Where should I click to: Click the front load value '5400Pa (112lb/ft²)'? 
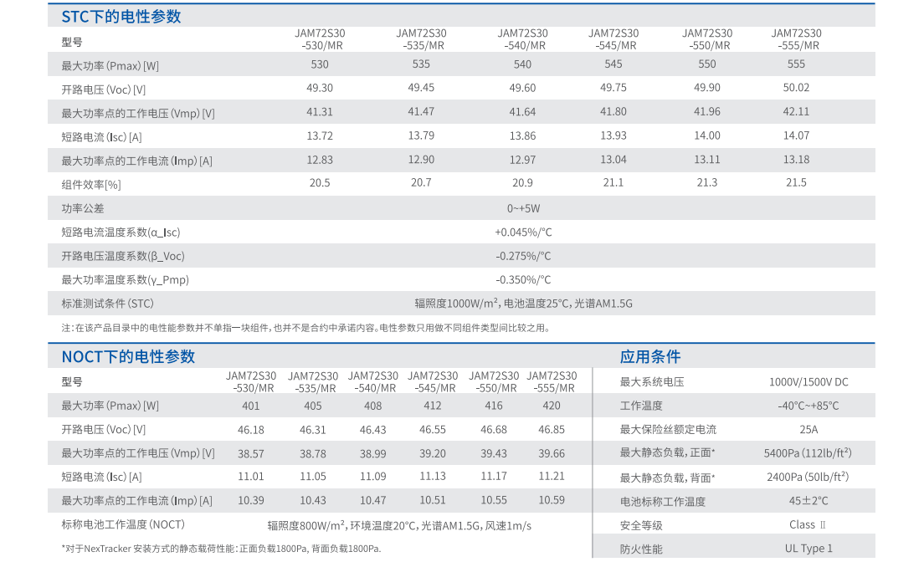coord(808,453)
